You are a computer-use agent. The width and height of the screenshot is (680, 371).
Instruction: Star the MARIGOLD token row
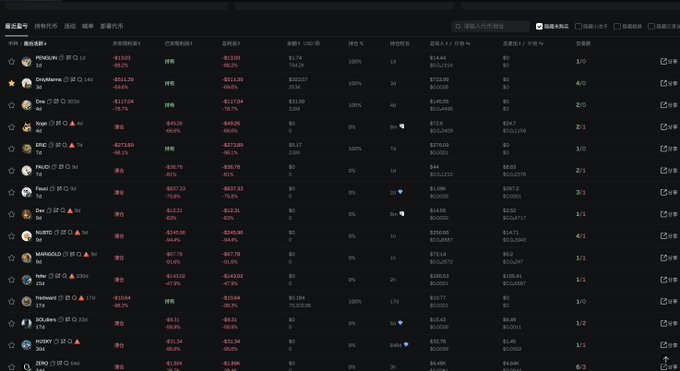[12, 258]
